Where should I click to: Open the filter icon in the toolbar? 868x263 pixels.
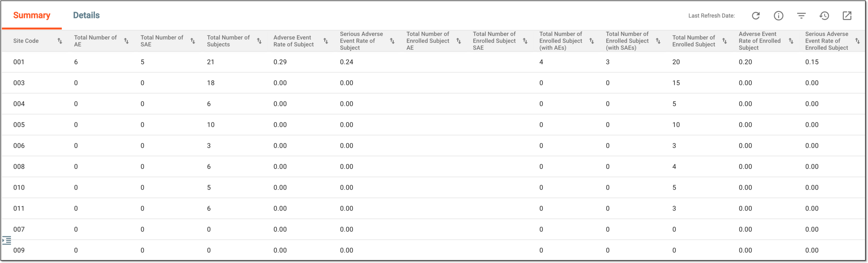801,16
